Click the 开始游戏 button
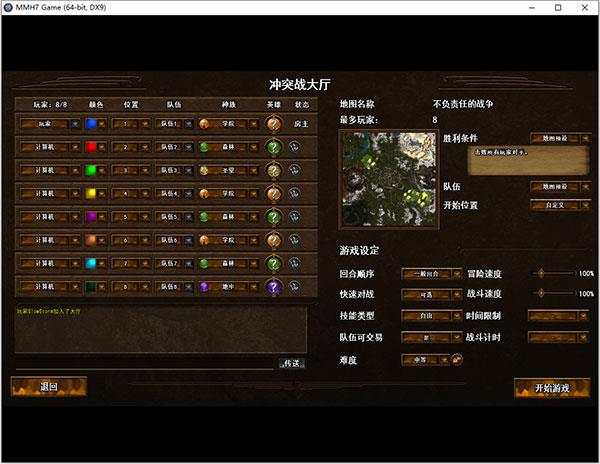The height and width of the screenshot is (464, 600). [552, 388]
